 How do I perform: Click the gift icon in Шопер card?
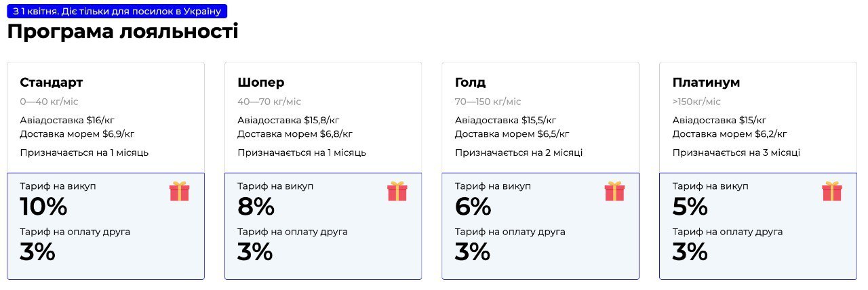coord(397,191)
